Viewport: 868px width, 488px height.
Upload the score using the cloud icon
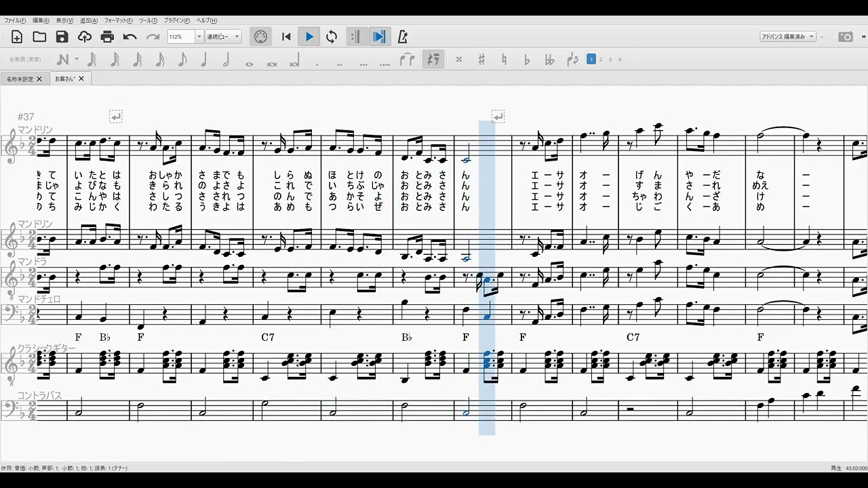coord(85,37)
